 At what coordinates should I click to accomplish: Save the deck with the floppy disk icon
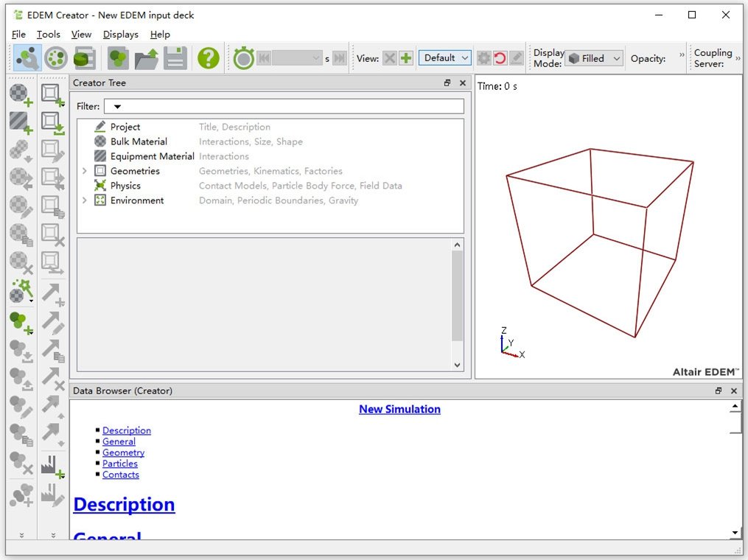(175, 58)
